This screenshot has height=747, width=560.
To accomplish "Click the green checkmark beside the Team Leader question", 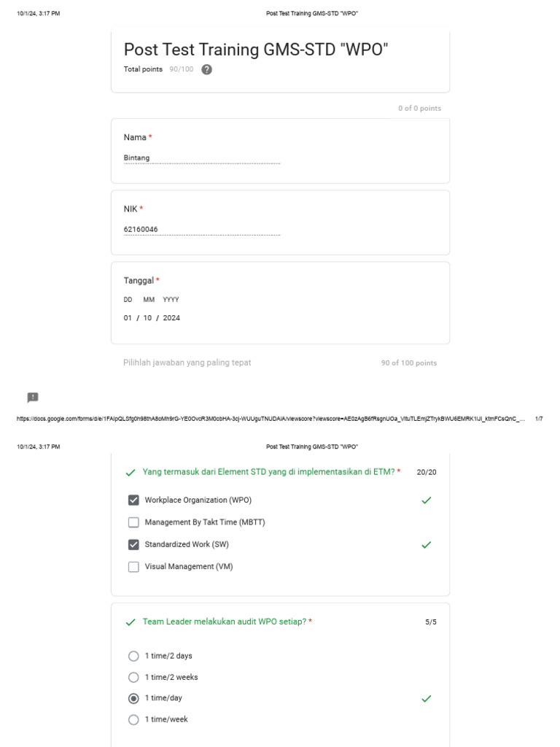I will tap(131, 622).
